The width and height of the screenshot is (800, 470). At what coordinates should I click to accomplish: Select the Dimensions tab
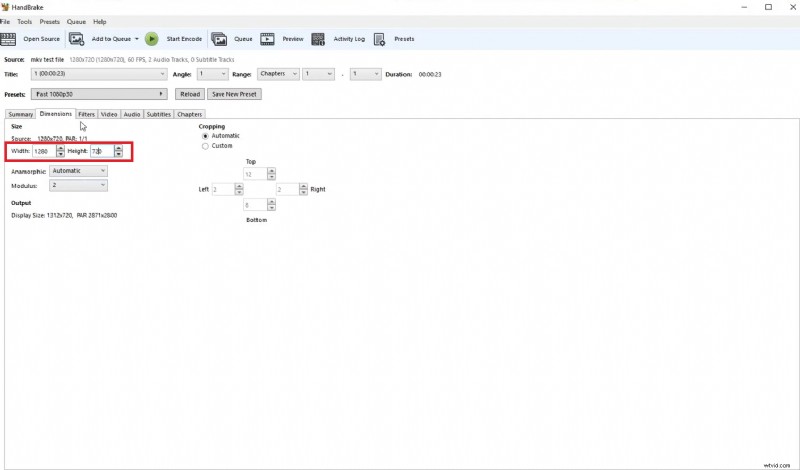[x=56, y=114]
